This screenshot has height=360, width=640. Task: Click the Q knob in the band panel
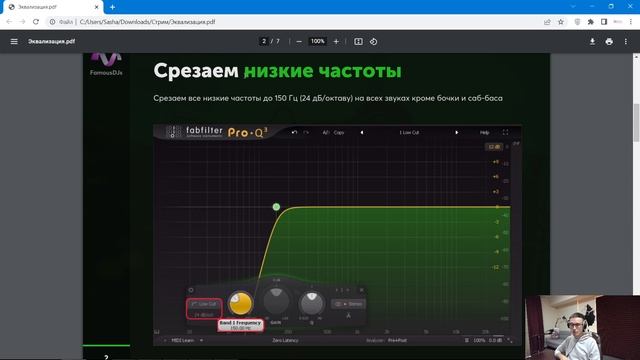(311, 303)
